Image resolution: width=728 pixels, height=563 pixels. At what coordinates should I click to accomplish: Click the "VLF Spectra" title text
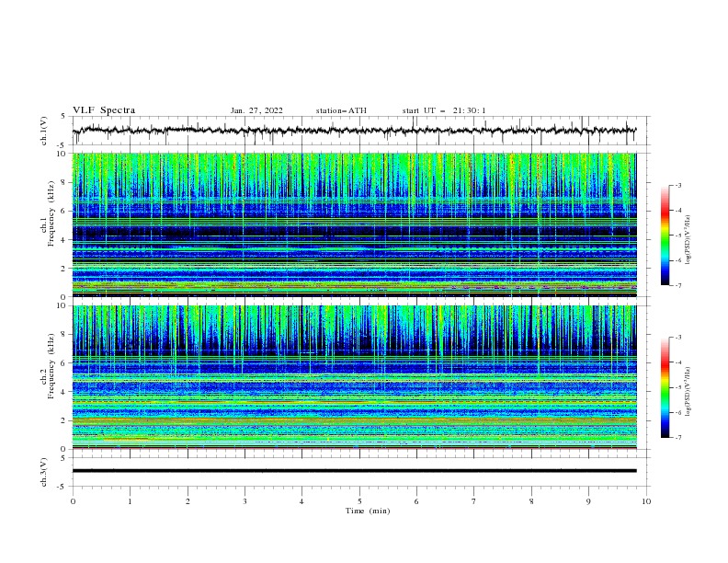tap(104, 110)
